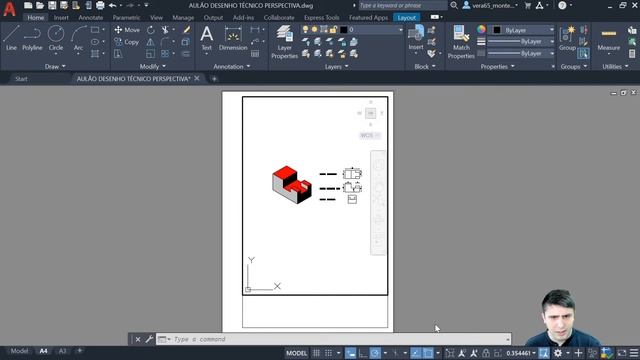
Task: Select the Fillet tool
Action: 165,42
